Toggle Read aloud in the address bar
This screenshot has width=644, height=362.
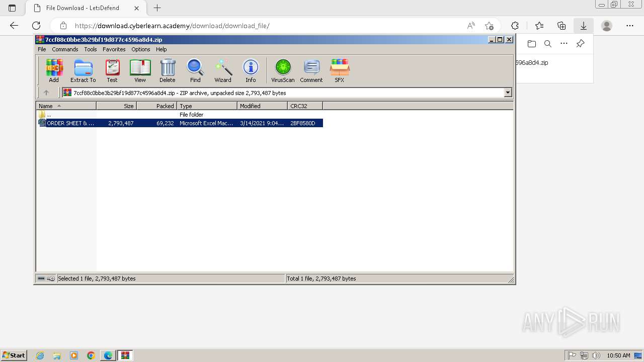[471, 26]
